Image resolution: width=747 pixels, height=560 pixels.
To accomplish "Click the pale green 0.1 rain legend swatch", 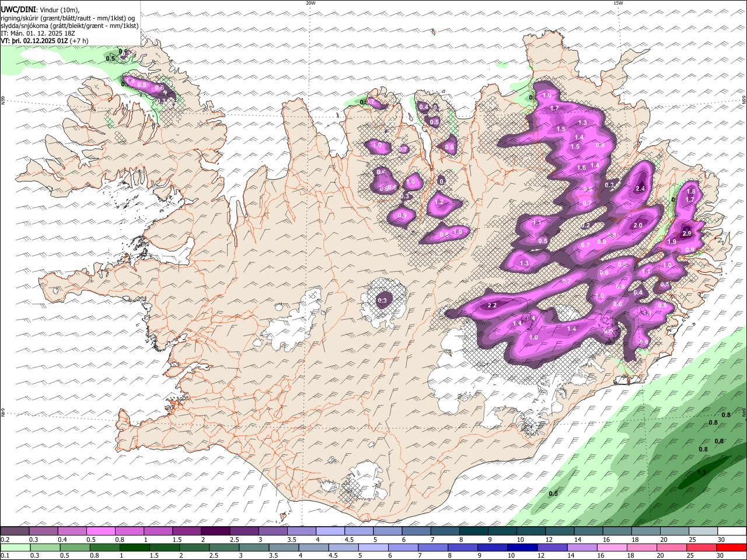I will (x=15, y=548).
